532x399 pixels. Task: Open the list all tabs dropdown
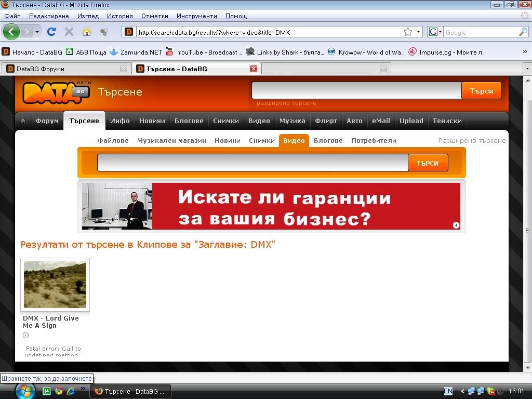(x=527, y=69)
